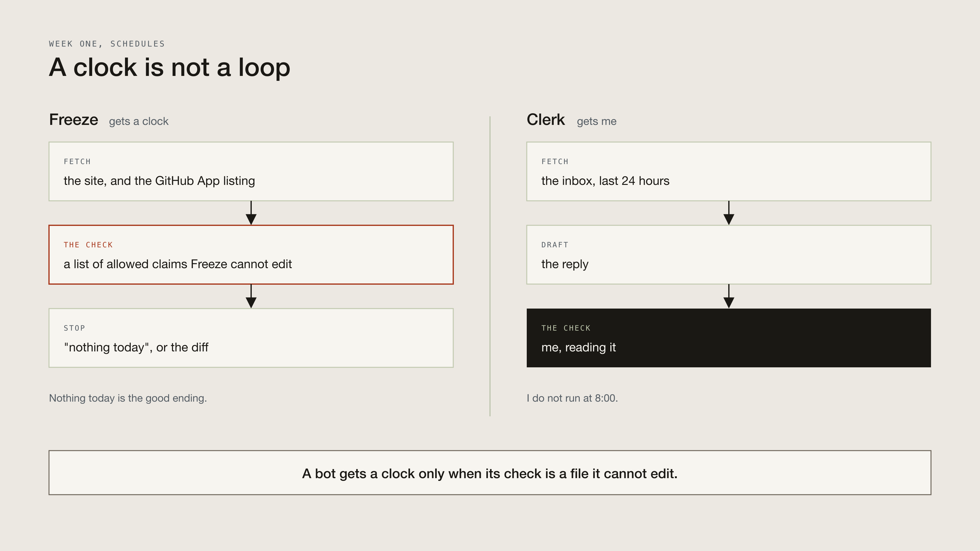
Task: Click the arrow below Freeze's FETCH box
Action: (251, 213)
